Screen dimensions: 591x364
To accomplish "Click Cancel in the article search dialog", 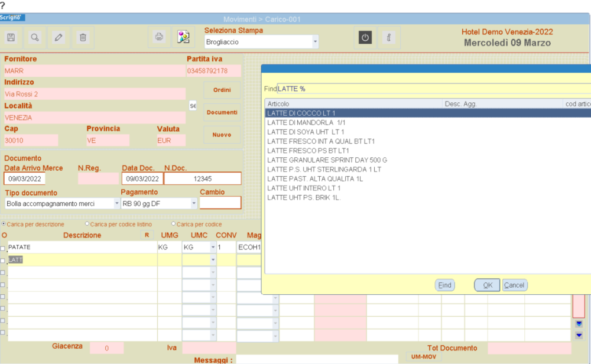I will [x=515, y=285].
